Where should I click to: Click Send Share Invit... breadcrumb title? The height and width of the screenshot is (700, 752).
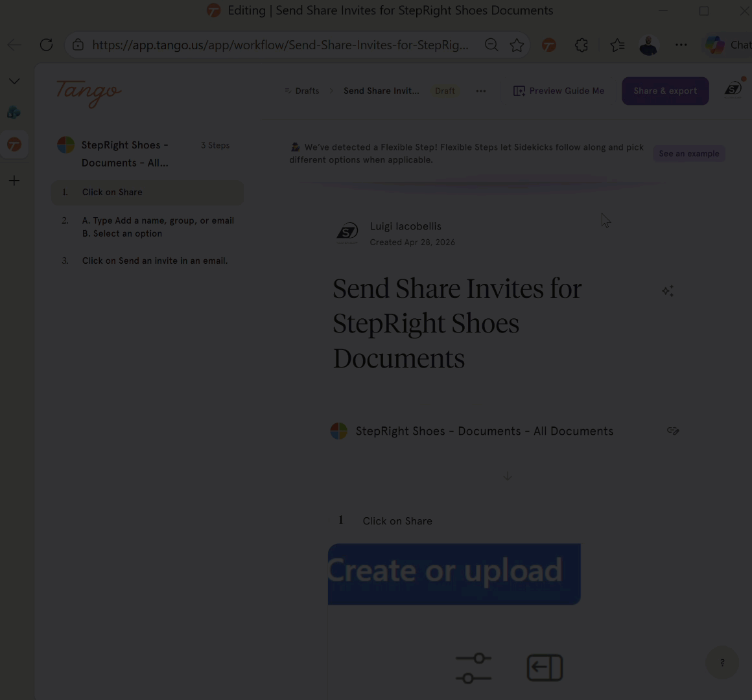[x=381, y=91]
